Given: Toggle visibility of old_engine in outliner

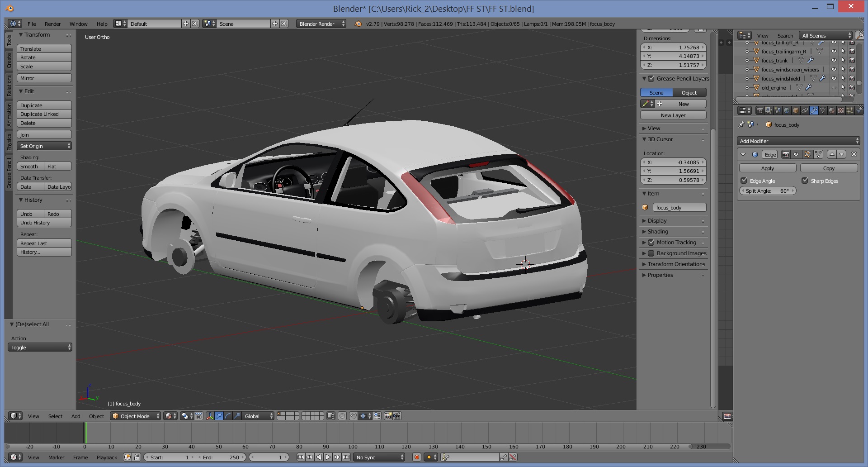Looking at the screenshot, I should pyautogui.click(x=834, y=87).
